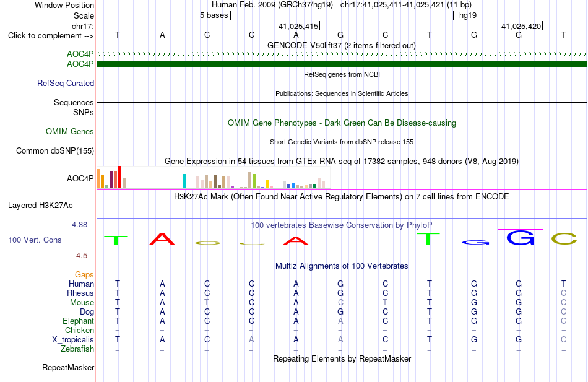Click the Scale label
Image resolution: width=588 pixels, height=382 pixels.
click(x=84, y=15)
